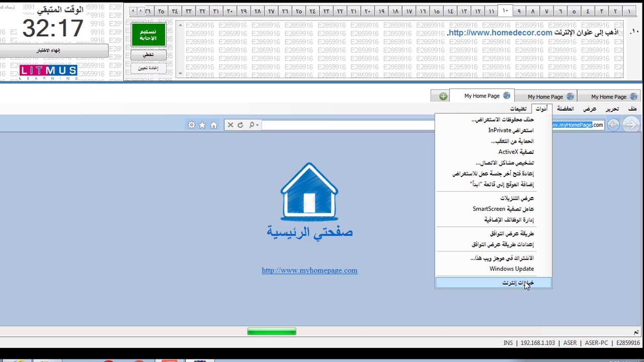Viewport: 644px width, 362px height.
Task: Choose خيارات إنترنت (Internet Options) entry
Action: point(493,283)
